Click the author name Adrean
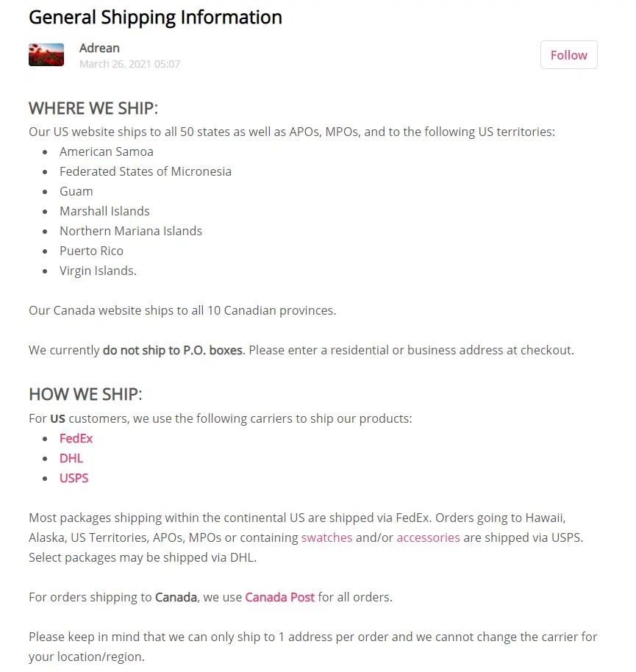The image size is (636, 672). pyautogui.click(x=99, y=48)
